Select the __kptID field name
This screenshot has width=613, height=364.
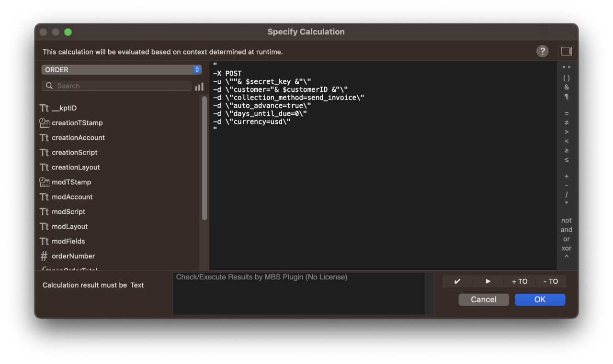(64, 108)
